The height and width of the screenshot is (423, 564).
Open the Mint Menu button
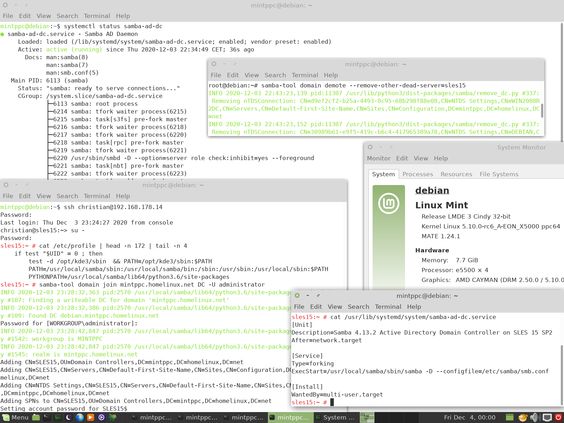click(15, 418)
